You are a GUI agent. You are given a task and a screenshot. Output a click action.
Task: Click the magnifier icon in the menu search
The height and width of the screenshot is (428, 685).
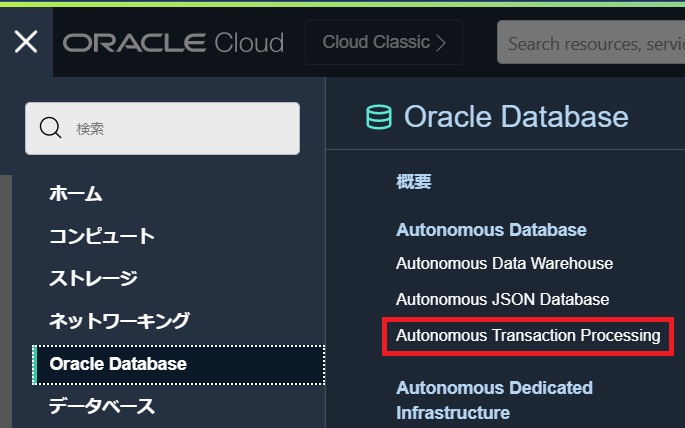[x=50, y=128]
